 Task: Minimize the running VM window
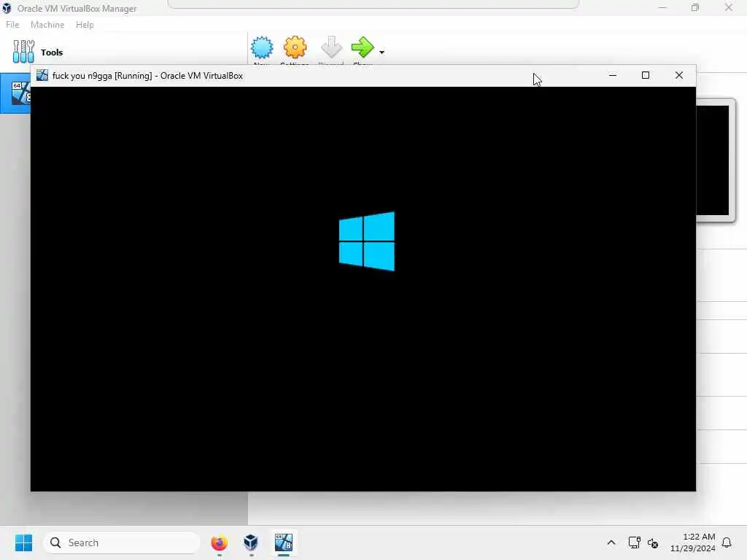point(613,75)
